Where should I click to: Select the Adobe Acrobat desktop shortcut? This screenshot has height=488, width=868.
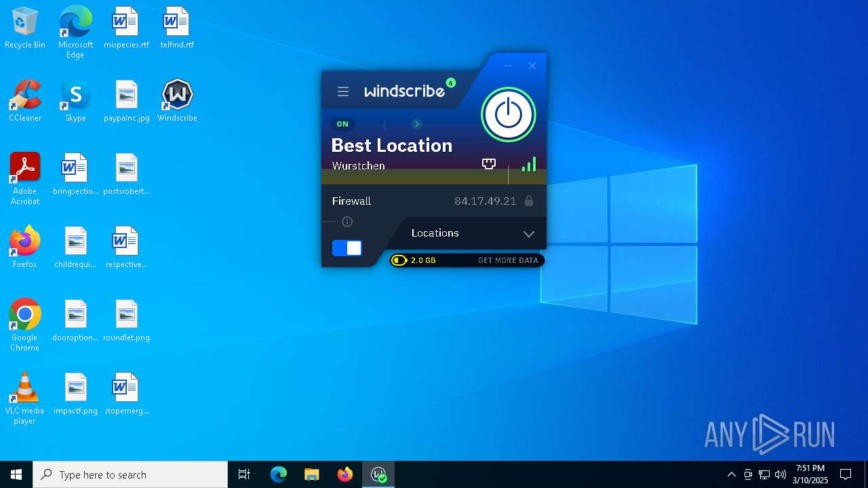(x=25, y=179)
